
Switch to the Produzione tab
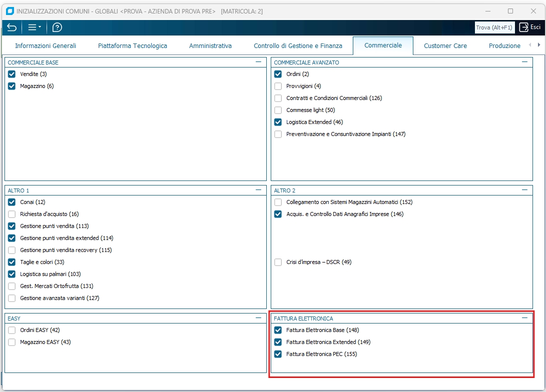504,45
